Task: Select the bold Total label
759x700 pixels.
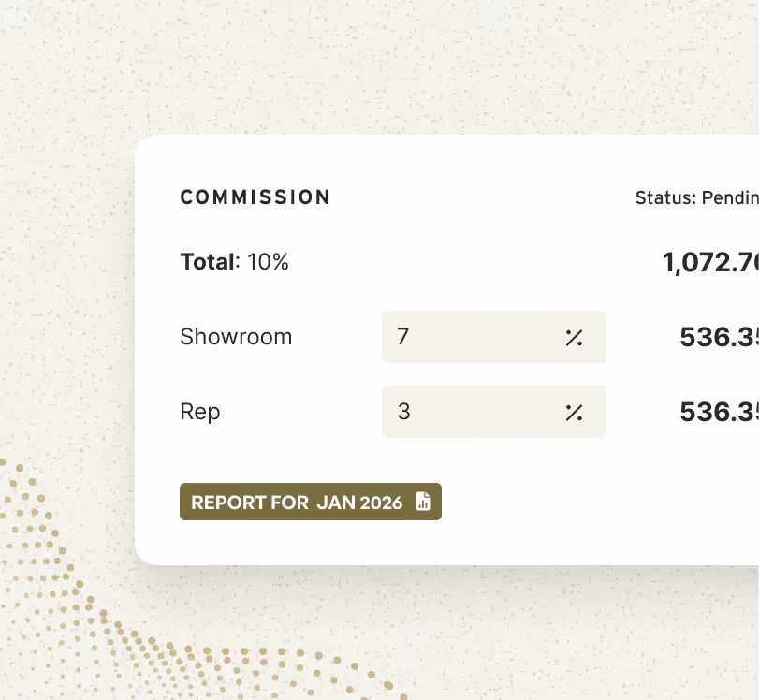Action: click(x=207, y=262)
